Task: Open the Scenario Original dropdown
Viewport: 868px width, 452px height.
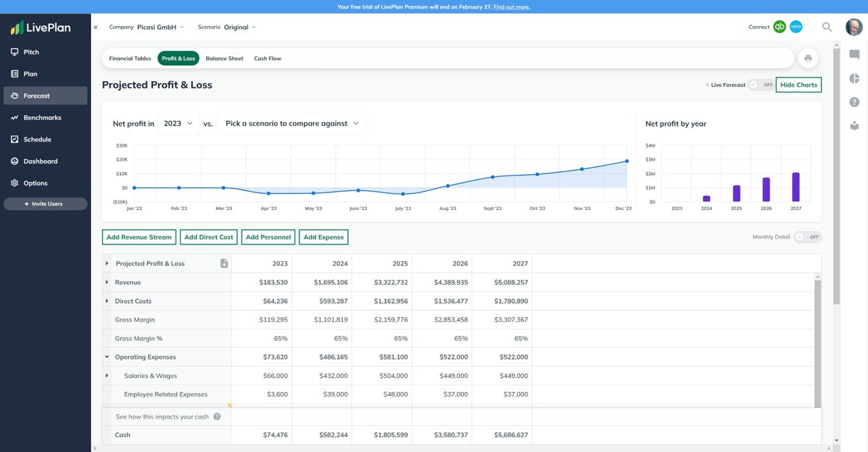Action: (x=227, y=27)
